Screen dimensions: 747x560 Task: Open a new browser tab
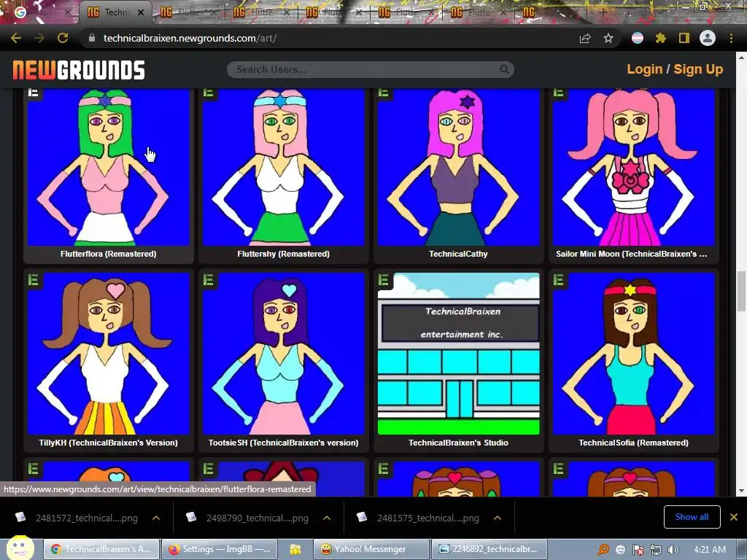pyautogui.click(x=603, y=12)
